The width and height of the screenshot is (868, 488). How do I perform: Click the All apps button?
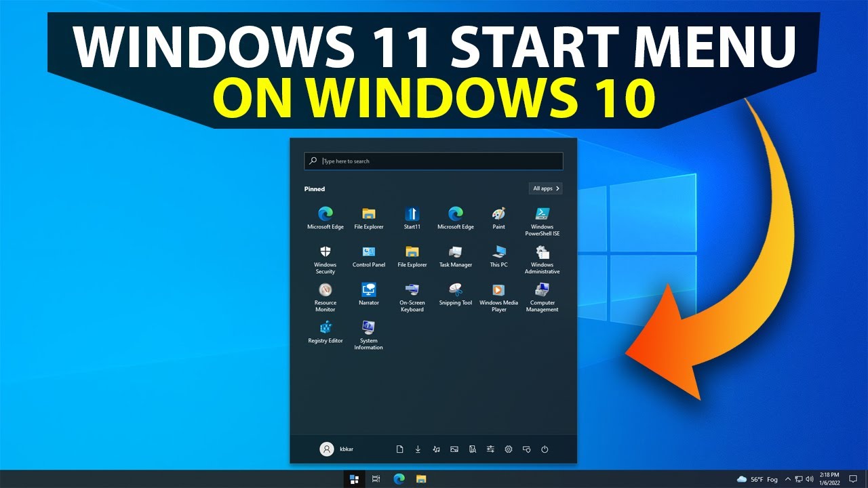click(546, 188)
